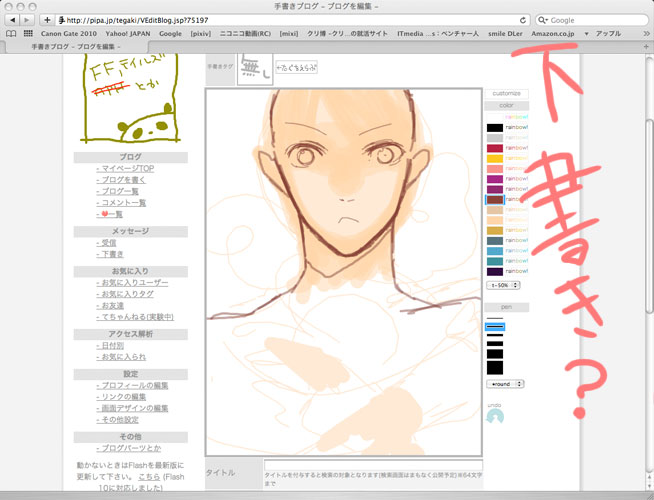Open the smile DLer bookmark
The width and height of the screenshot is (654, 500).
[x=505, y=33]
